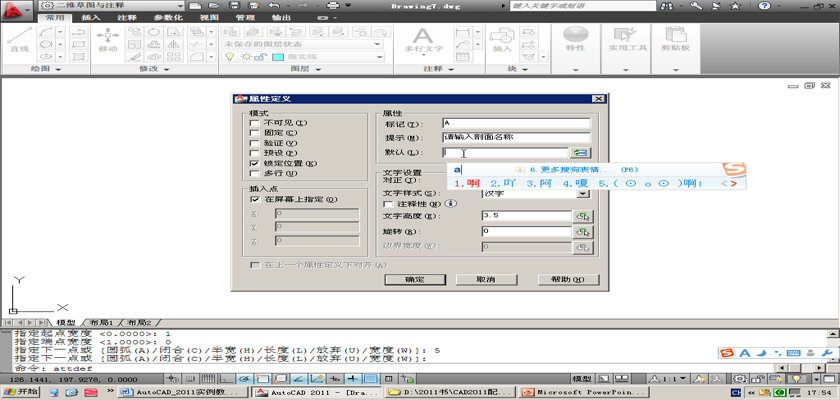Toggle the 不可见 (Invisible) checkbox
Viewport: 840px width, 400px height.
point(254,123)
